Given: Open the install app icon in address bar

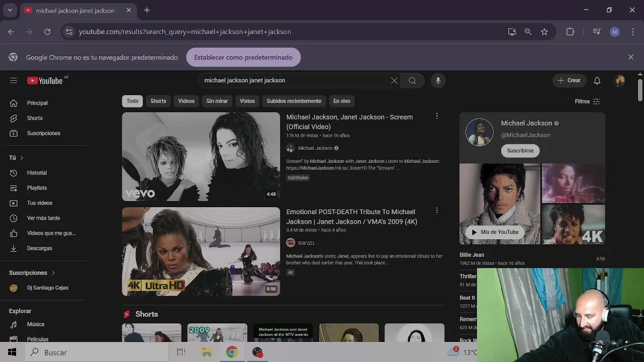Looking at the screenshot, I should click(512, 32).
